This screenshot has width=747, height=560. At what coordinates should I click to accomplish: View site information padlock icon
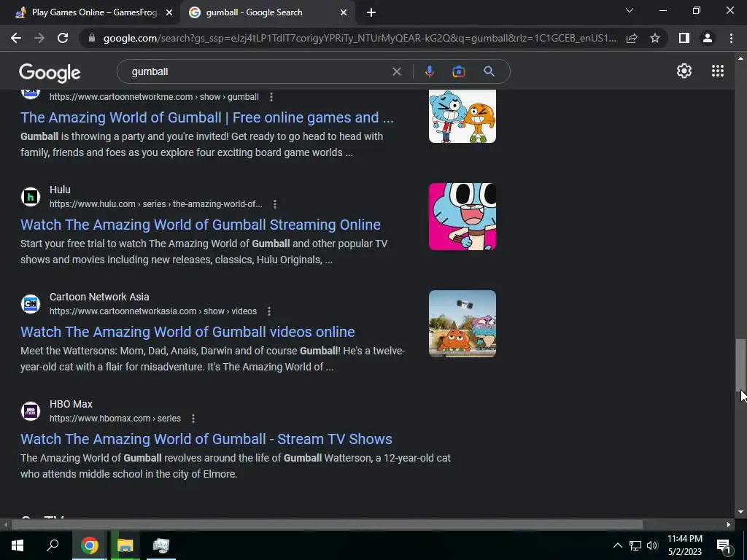coord(92,38)
